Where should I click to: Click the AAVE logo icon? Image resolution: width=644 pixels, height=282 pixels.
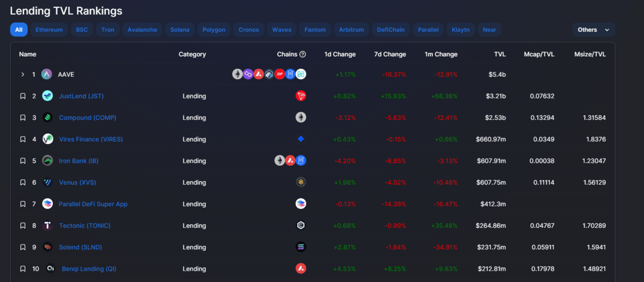tap(47, 74)
